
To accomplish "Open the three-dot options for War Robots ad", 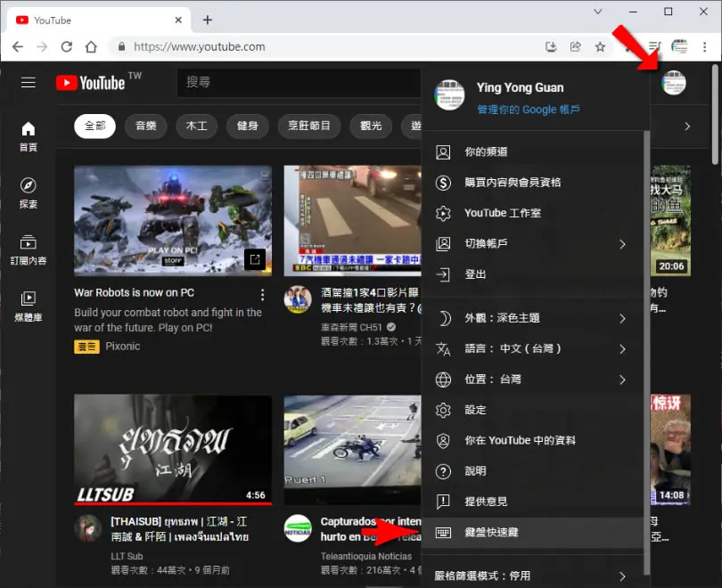I will (262, 295).
